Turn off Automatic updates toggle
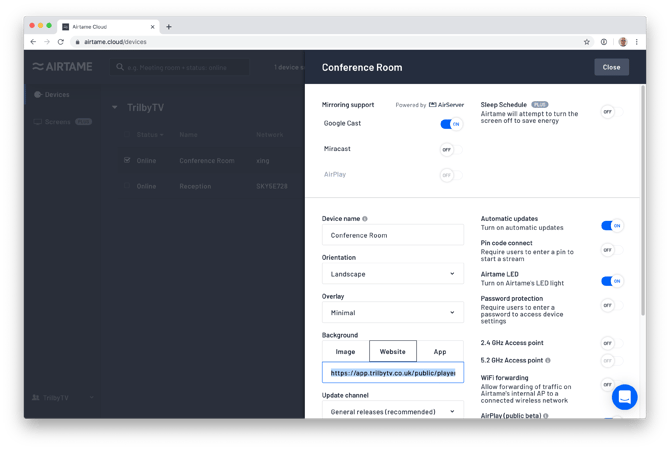670x450 pixels. click(611, 226)
